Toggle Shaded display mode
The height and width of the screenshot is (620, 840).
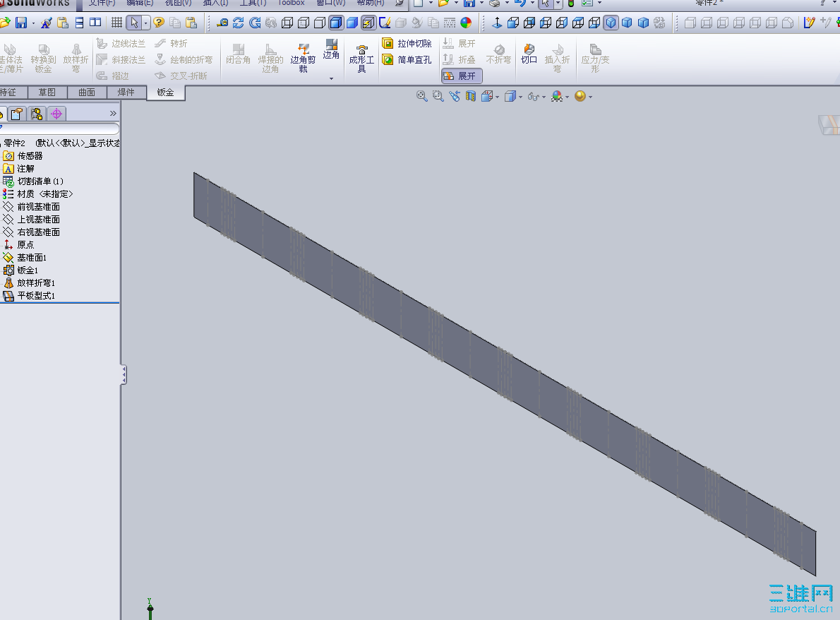point(352,23)
